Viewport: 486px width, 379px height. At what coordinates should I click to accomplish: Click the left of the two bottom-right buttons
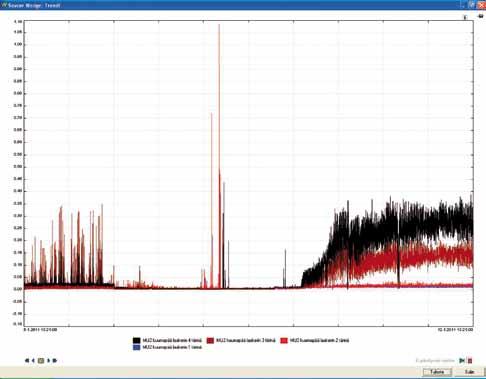pyautogui.click(x=437, y=372)
